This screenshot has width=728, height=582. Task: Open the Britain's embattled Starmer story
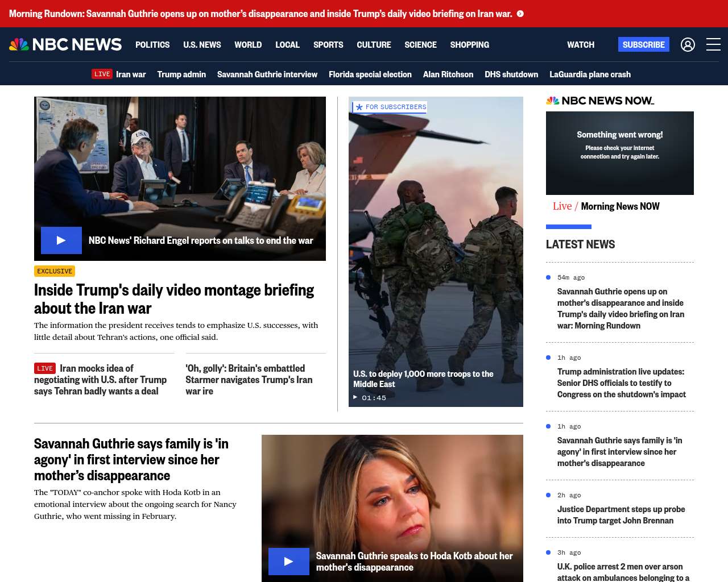point(249,380)
